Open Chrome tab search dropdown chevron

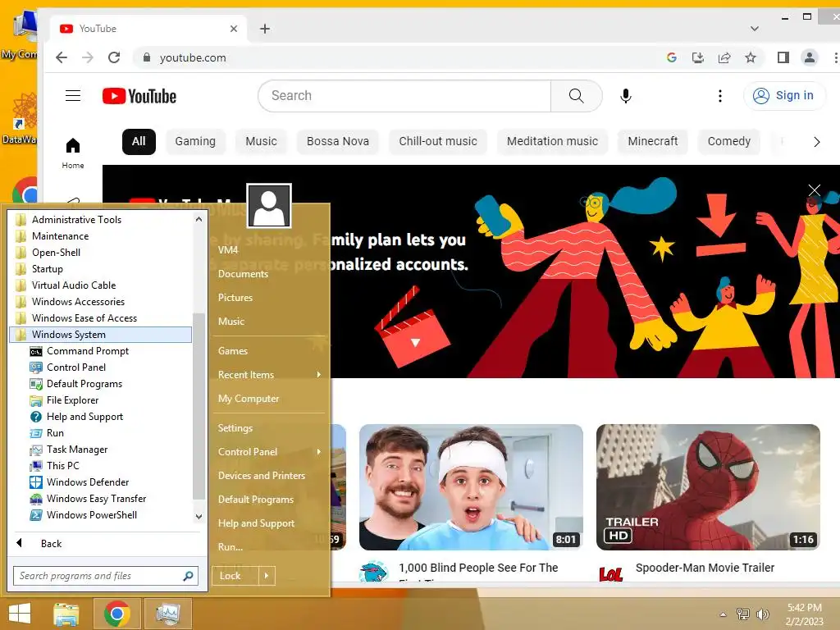coord(755,29)
